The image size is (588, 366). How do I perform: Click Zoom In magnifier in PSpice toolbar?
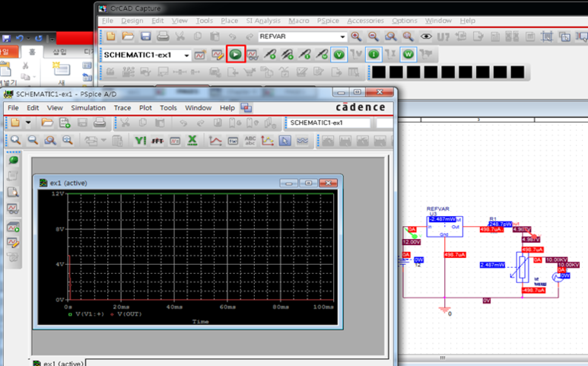pyautogui.click(x=15, y=140)
